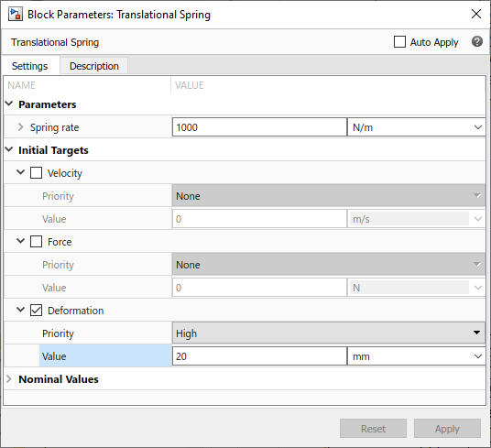This screenshot has width=491, height=448.
Task: Switch to the Description tab
Action: click(94, 66)
